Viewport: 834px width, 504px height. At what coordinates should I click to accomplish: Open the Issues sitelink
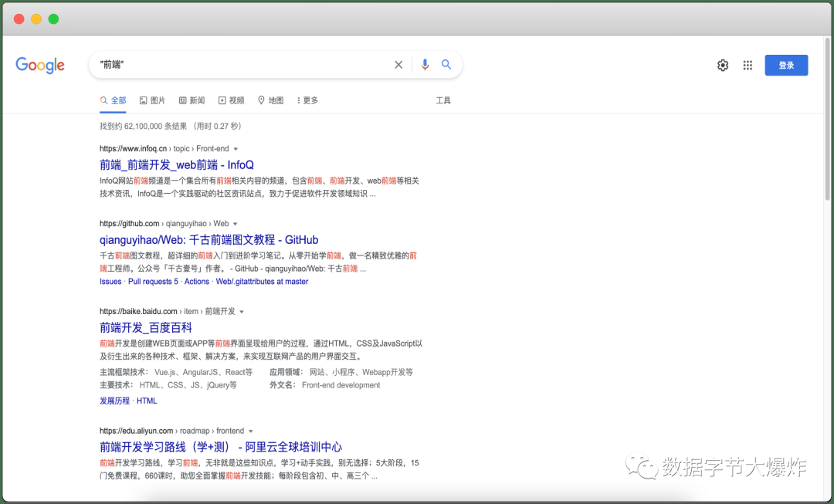click(110, 281)
